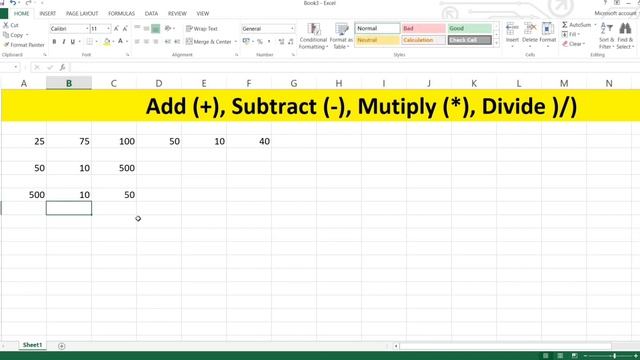Add a new sheet with plus icon

tap(62, 346)
